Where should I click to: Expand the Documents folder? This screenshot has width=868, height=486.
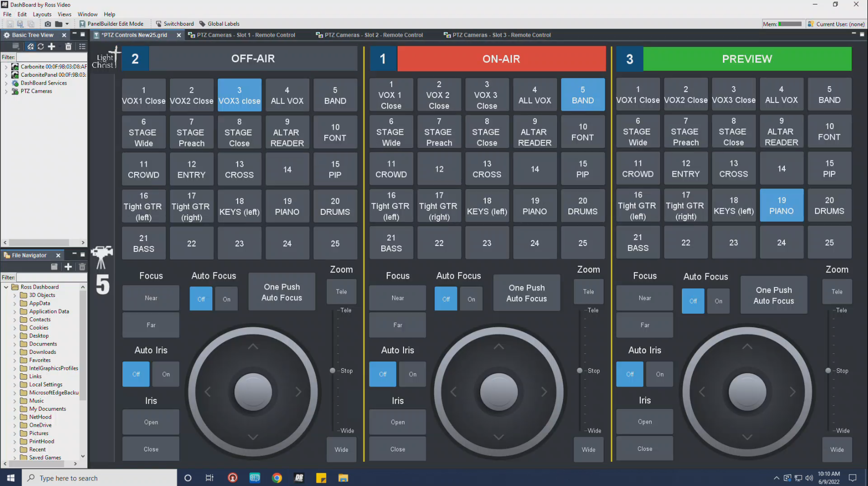pyautogui.click(x=14, y=344)
